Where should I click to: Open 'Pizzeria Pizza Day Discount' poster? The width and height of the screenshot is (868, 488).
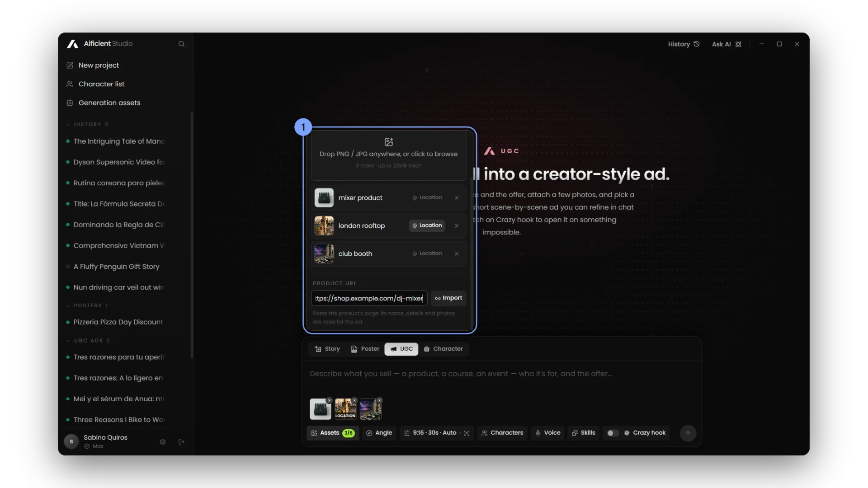coord(118,322)
